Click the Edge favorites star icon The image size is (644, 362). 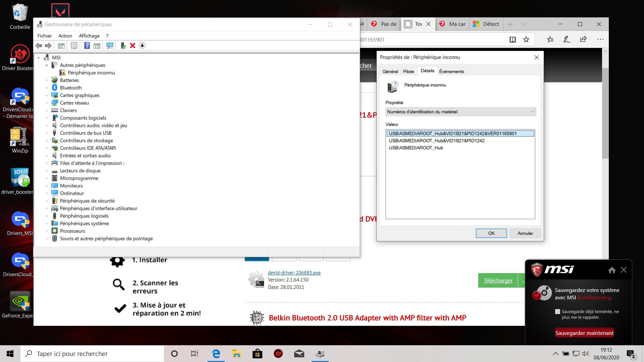526,40
